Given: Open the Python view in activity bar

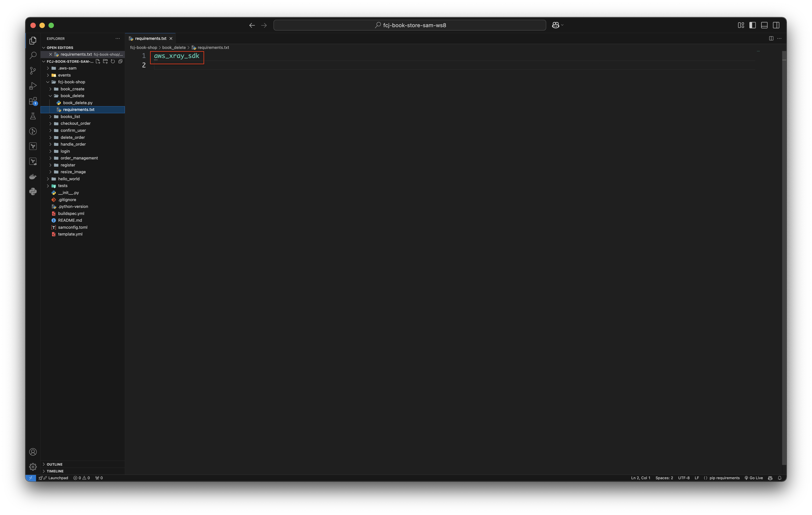Looking at the screenshot, I should click(33, 192).
